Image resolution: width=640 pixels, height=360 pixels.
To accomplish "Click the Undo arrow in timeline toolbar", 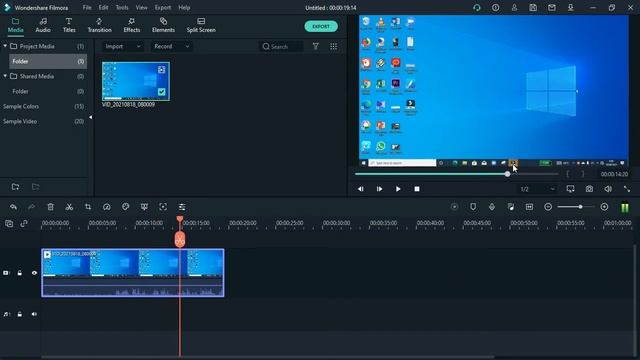I will [13, 207].
